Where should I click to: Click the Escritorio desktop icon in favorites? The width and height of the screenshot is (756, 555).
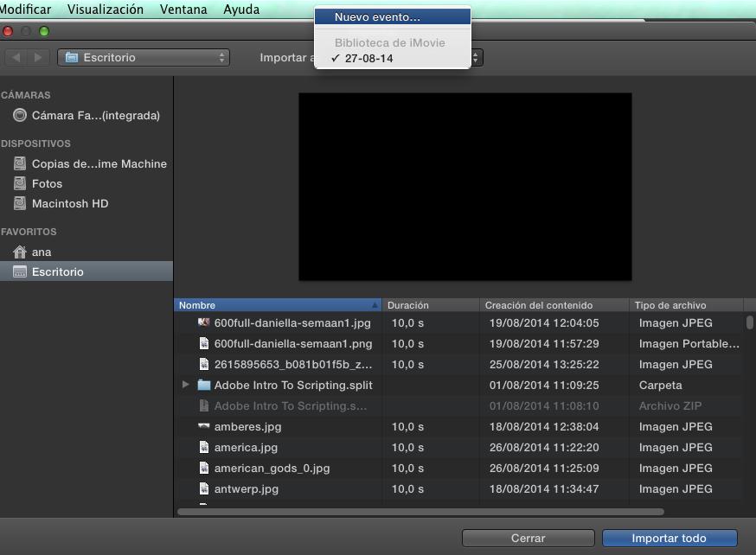[19, 272]
